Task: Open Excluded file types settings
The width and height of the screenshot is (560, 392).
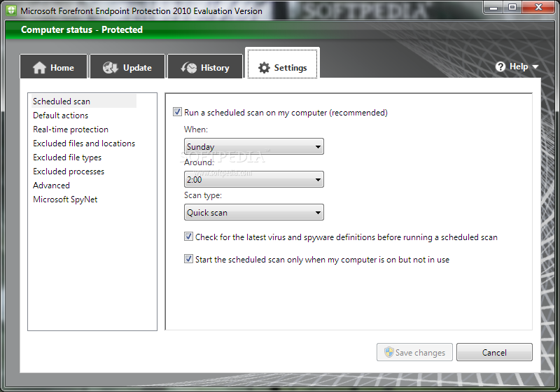Action: pyautogui.click(x=67, y=157)
